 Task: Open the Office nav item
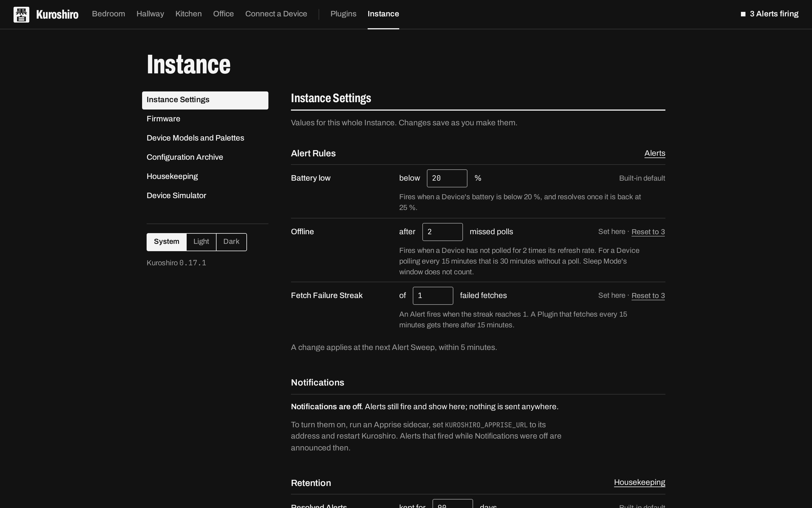click(x=223, y=14)
